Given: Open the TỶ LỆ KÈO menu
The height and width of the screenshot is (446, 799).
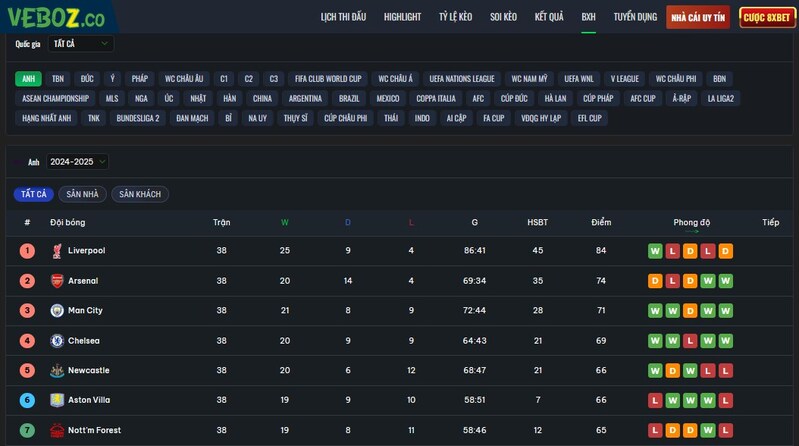Looking at the screenshot, I should click(x=456, y=17).
